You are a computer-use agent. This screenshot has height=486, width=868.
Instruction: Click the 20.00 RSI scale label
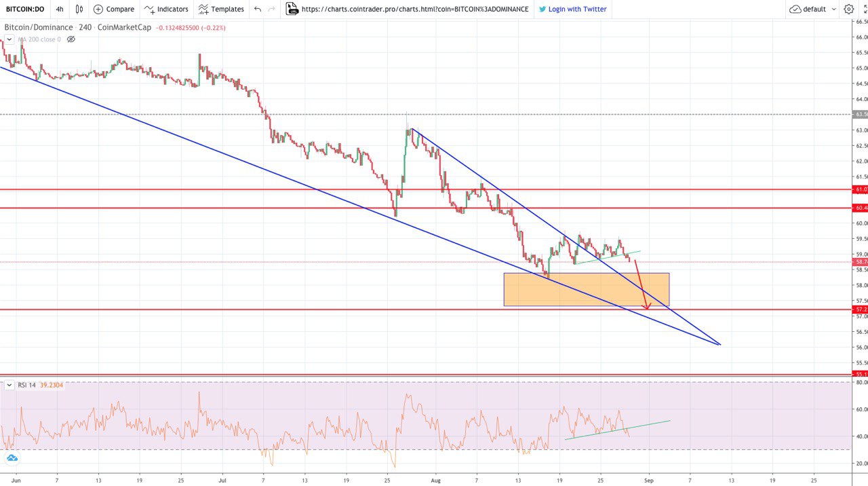(x=862, y=464)
